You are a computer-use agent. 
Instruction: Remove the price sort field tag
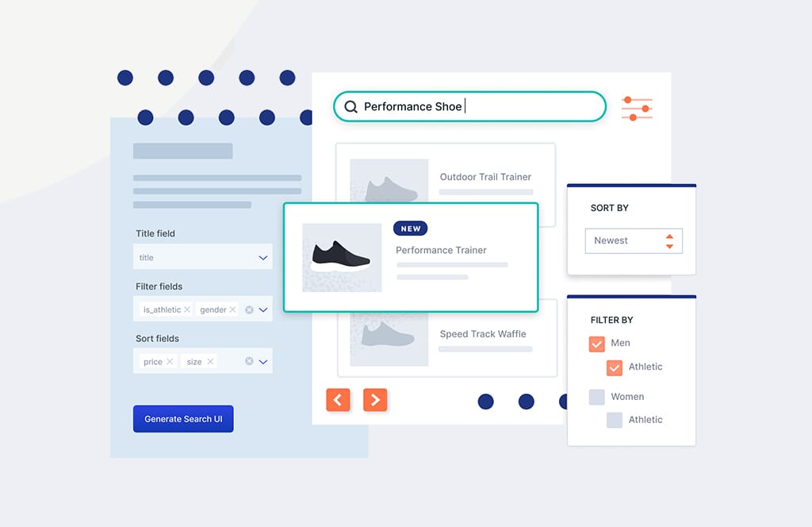(170, 361)
